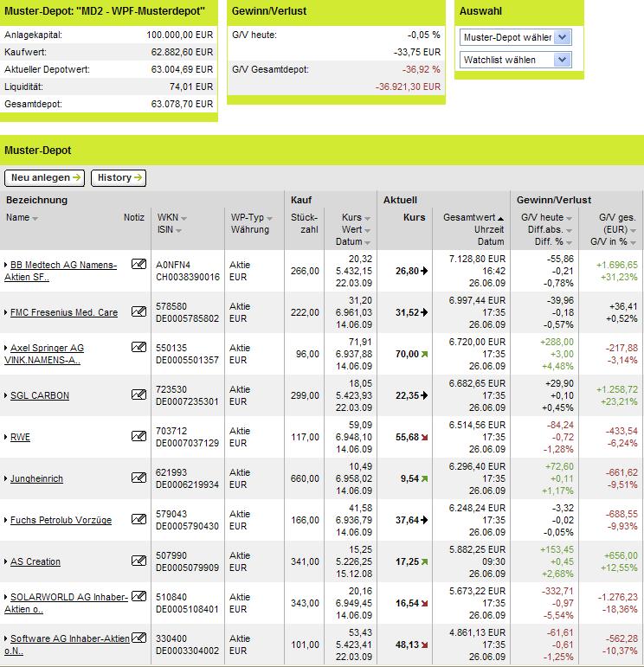Click the Anlagekapital 100.000,00 EUR value
Viewport: 644px width, 667px height.
point(180,35)
